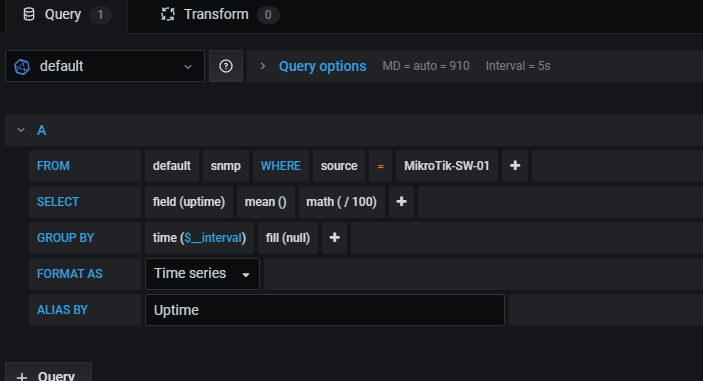Image resolution: width=703 pixels, height=381 pixels.
Task: Open the default data source dropdown
Action: pos(105,66)
